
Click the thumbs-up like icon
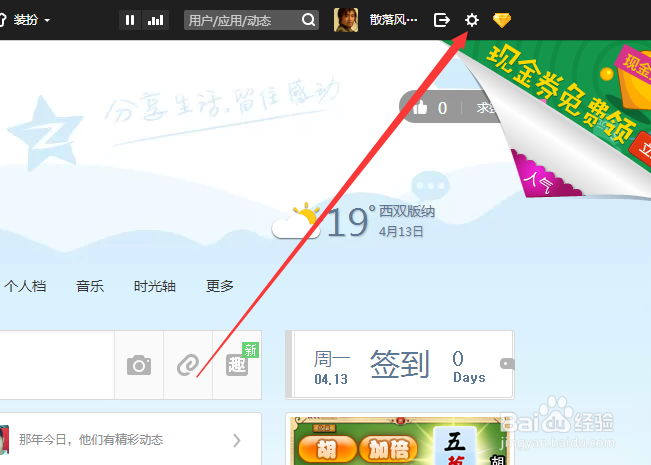pyautogui.click(x=420, y=108)
